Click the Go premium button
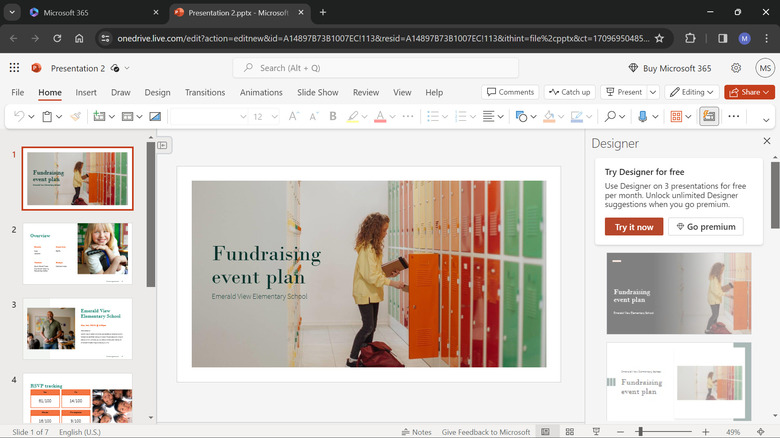The height and width of the screenshot is (438, 780). tap(706, 227)
